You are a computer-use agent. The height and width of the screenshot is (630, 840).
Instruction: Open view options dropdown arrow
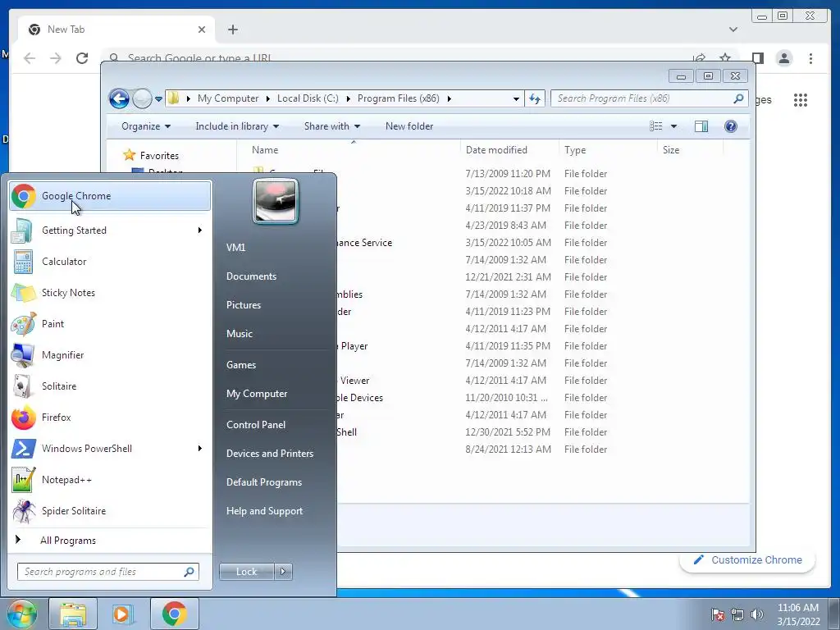click(674, 126)
